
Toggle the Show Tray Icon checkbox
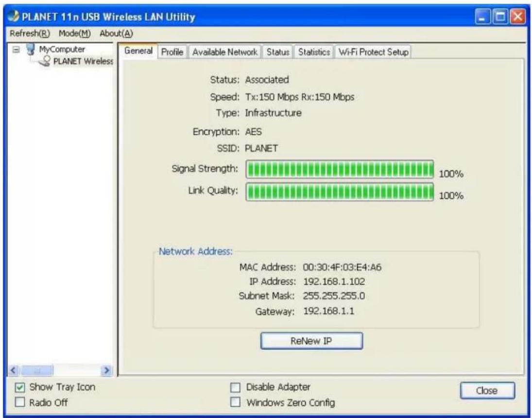[x=20, y=387]
